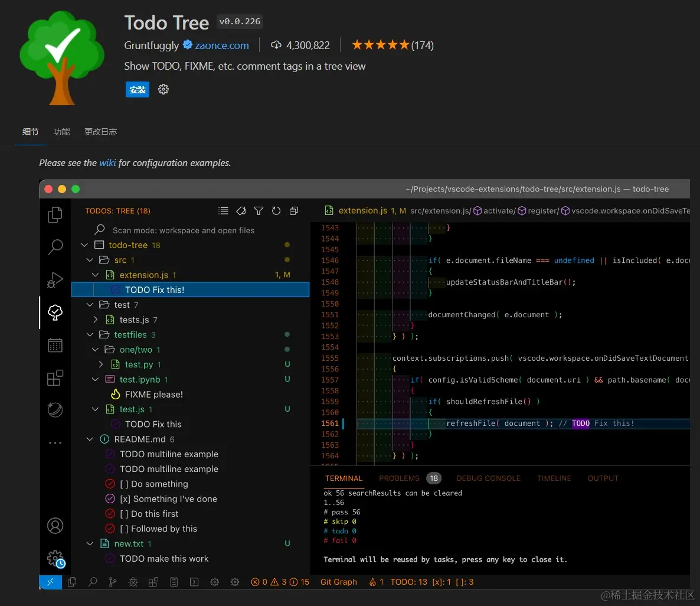Collapse the src folder
This screenshot has height=606, width=700.
point(90,260)
